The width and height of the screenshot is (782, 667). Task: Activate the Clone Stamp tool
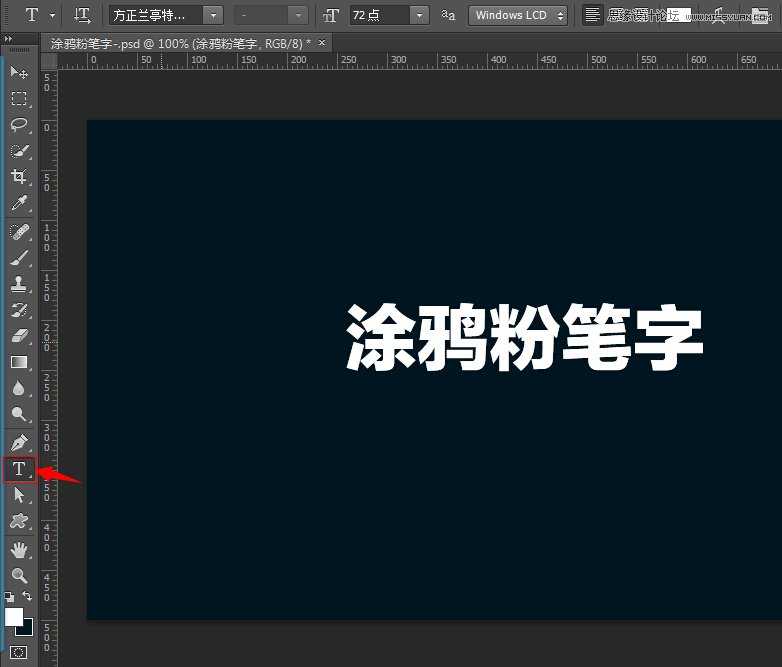coord(19,283)
